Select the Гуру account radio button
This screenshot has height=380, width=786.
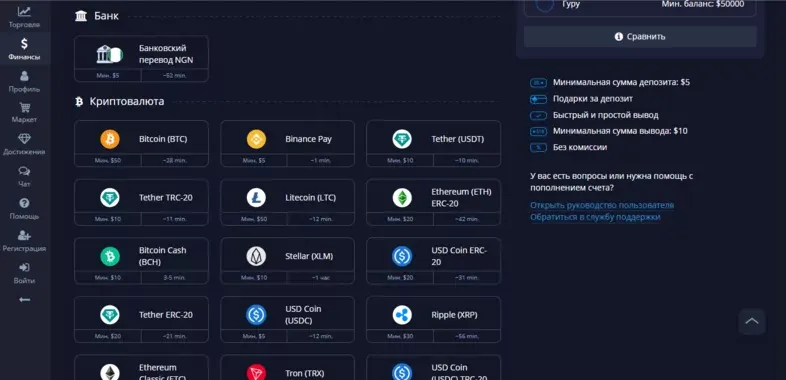tap(545, 5)
